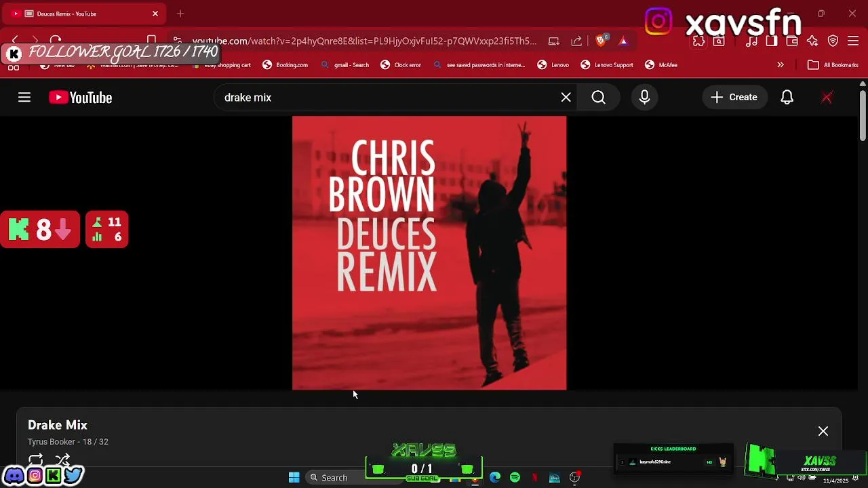Open Netflix from the taskbar

535,478
